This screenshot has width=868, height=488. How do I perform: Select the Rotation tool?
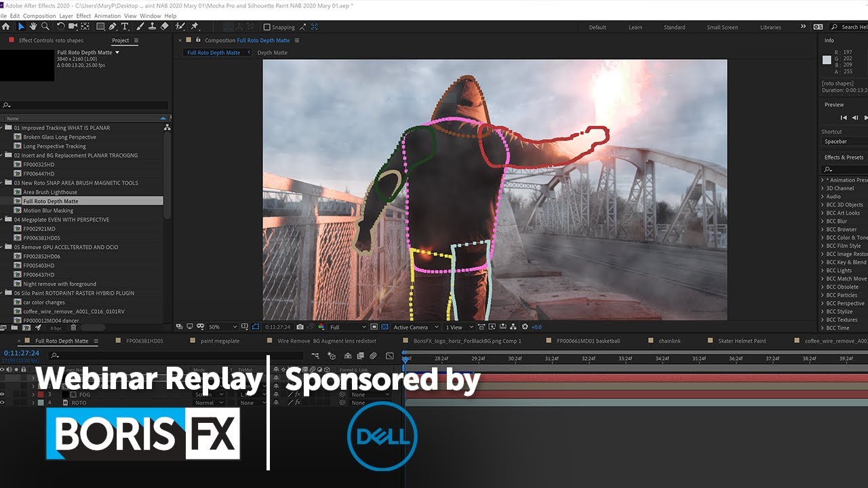pyautogui.click(x=60, y=26)
